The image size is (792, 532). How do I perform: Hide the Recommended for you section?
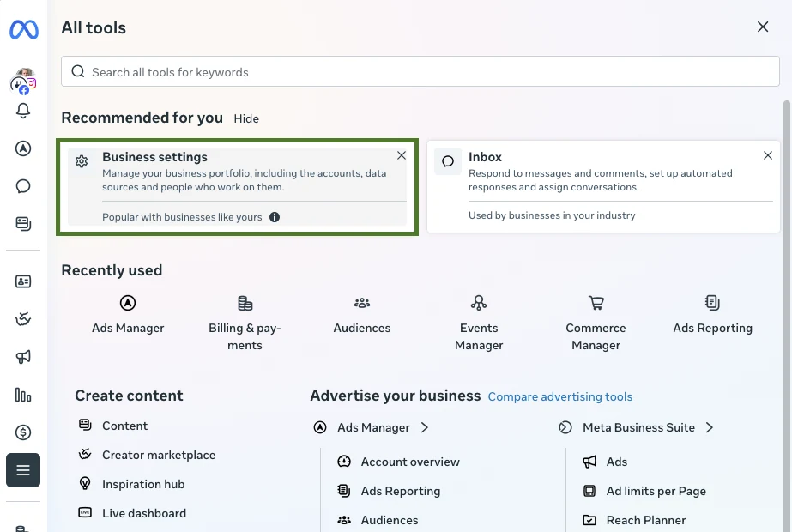point(246,118)
